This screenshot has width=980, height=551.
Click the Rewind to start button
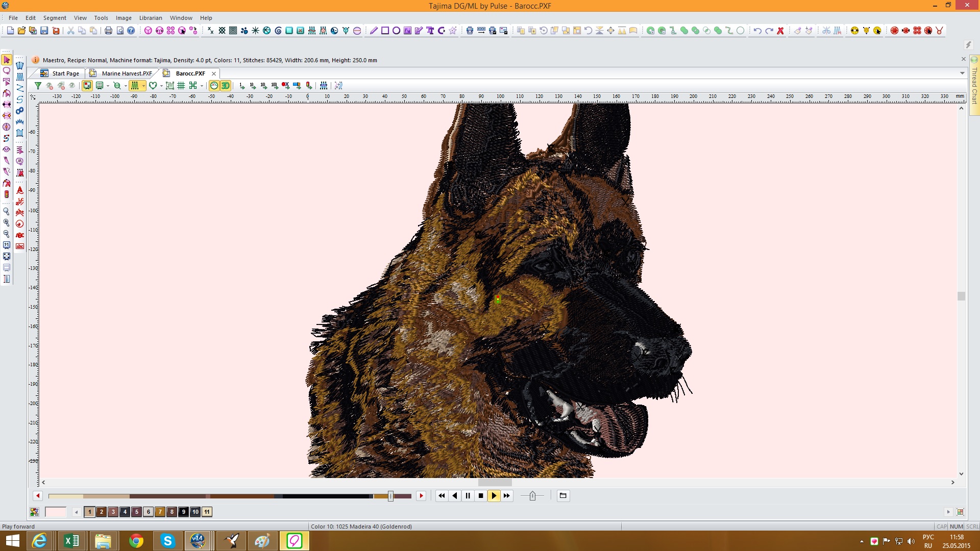442,495
